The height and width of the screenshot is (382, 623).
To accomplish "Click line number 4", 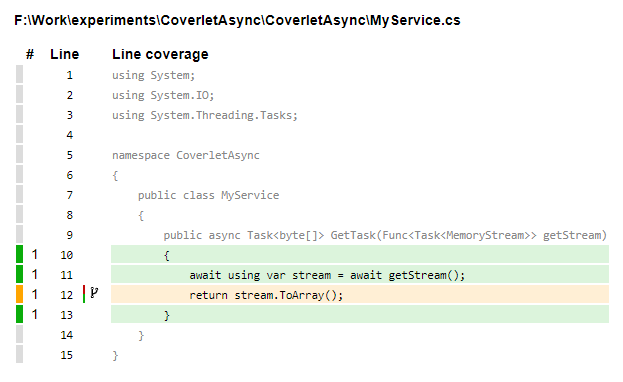I will tap(70, 135).
